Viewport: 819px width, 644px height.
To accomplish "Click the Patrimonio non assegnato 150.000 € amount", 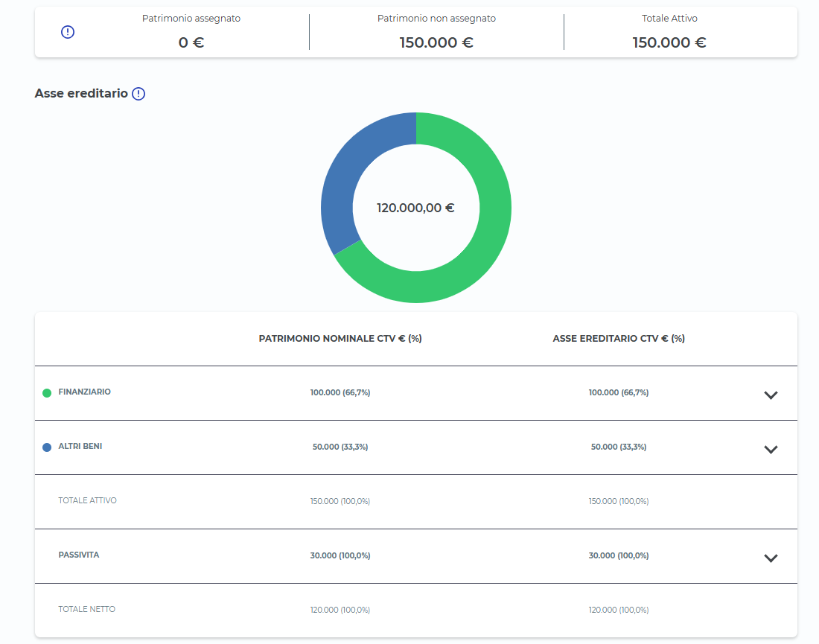I will 436,42.
